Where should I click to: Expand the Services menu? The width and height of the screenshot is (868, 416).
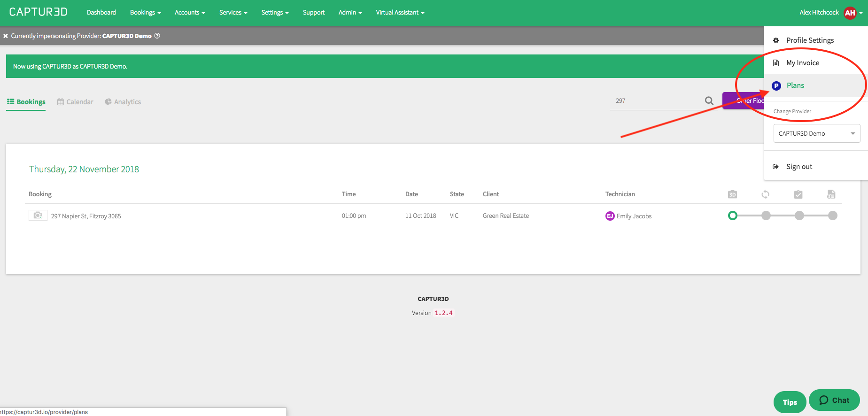point(233,13)
